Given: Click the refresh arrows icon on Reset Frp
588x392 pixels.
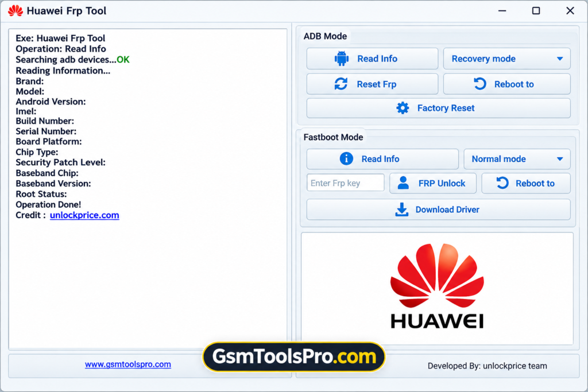Looking at the screenshot, I should click(341, 84).
